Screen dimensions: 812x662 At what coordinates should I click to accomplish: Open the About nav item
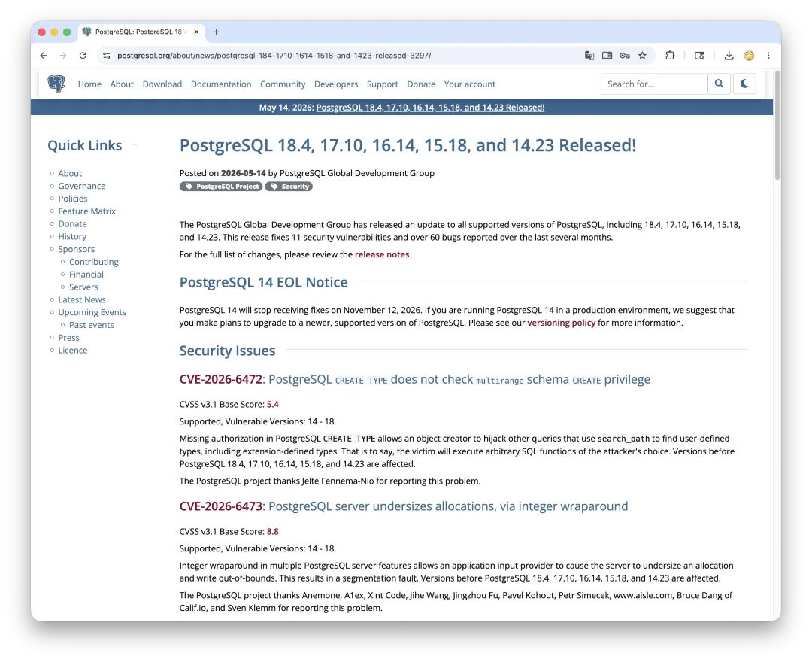tap(122, 84)
